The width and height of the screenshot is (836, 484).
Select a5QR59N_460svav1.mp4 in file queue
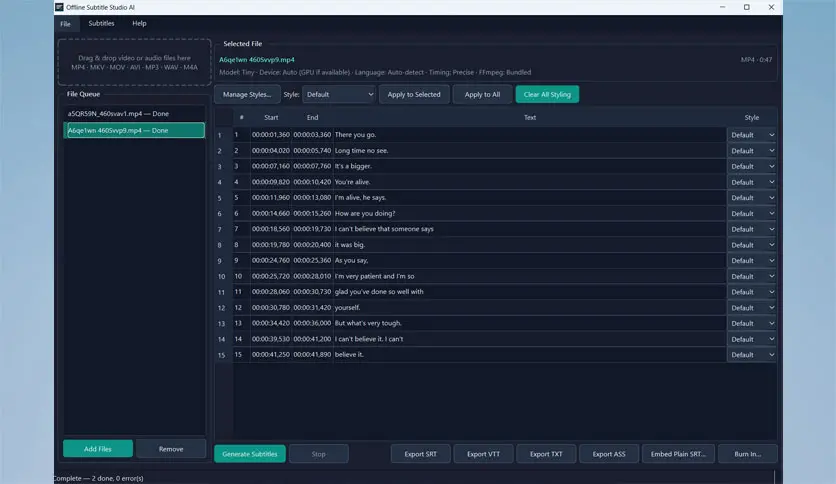134,114
